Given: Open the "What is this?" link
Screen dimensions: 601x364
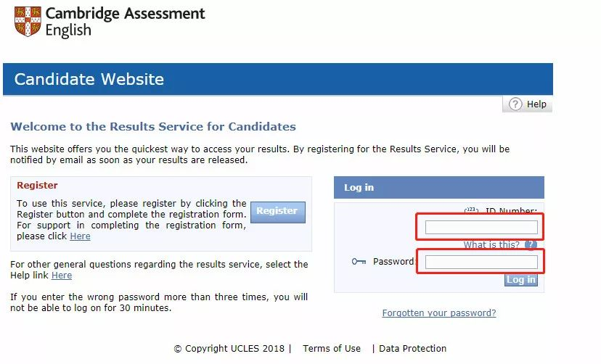Looking at the screenshot, I should [x=491, y=245].
